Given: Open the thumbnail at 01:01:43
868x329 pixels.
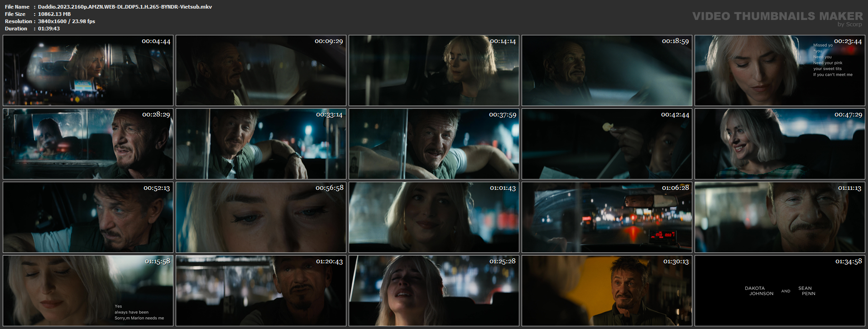Looking at the screenshot, I should [x=434, y=217].
